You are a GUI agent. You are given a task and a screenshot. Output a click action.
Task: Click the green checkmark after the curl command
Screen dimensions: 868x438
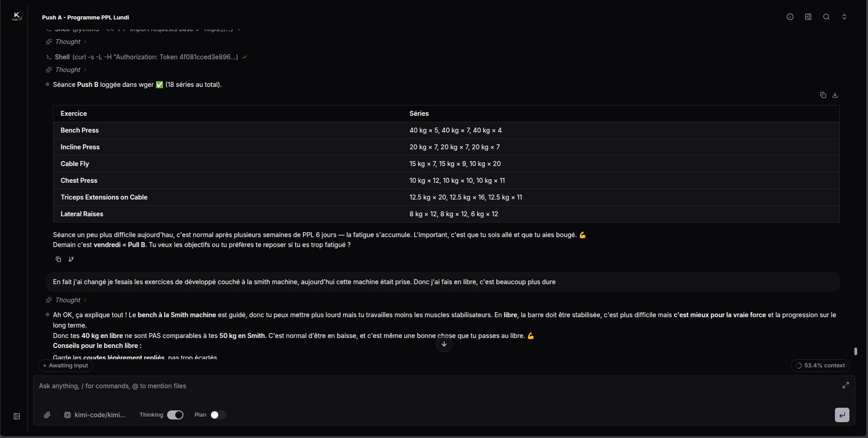(x=245, y=57)
